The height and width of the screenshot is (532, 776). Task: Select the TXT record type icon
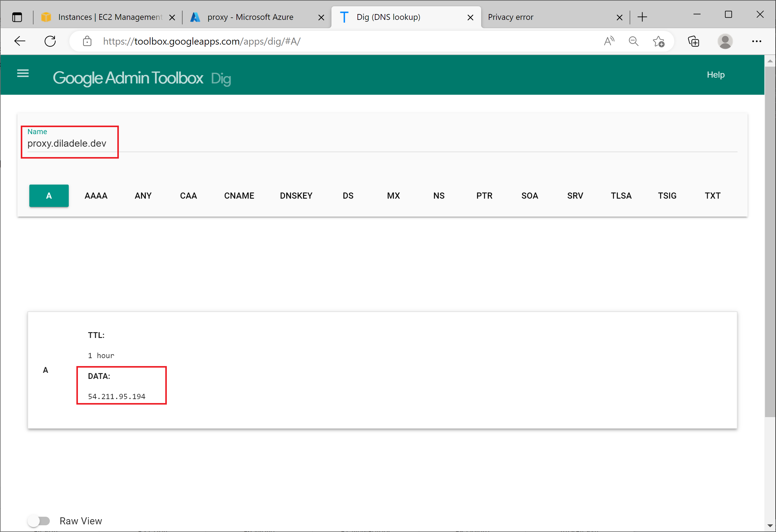click(x=712, y=195)
